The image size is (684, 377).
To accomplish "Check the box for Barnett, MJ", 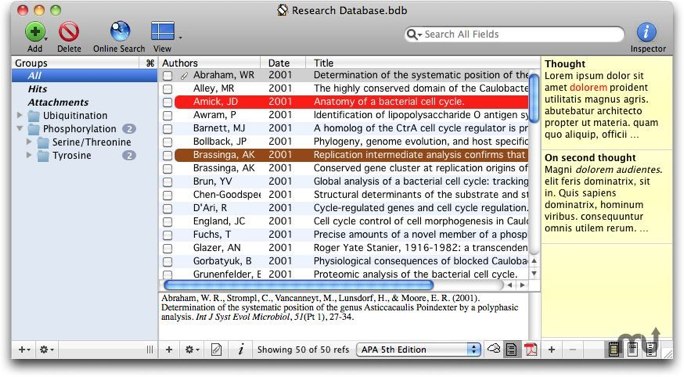I will coord(168,129).
